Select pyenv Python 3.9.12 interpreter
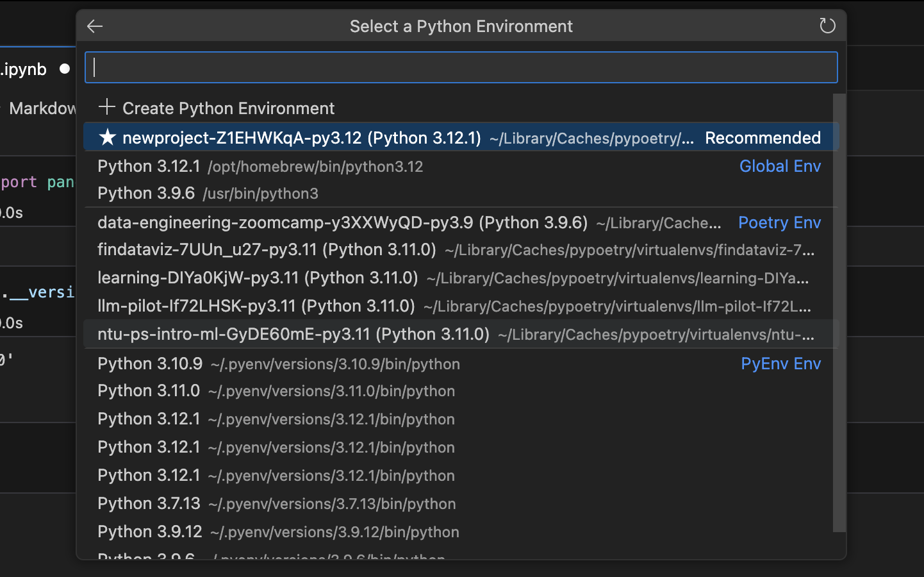Image resolution: width=924 pixels, height=577 pixels. (x=461, y=531)
